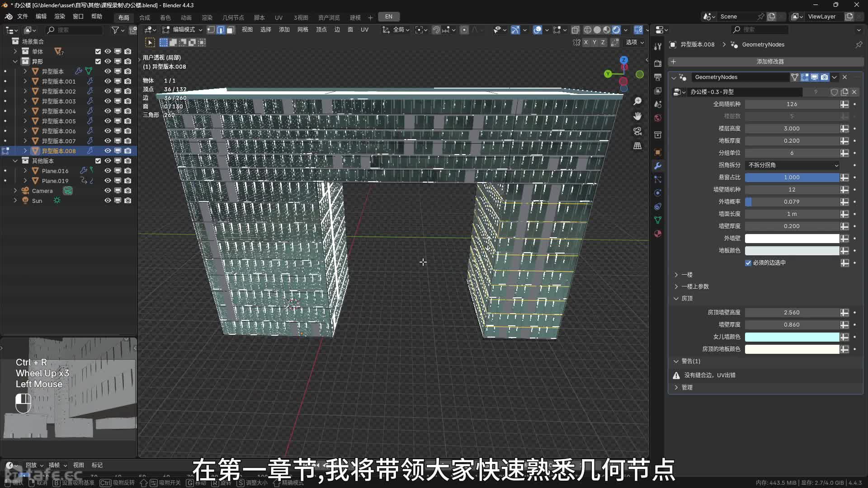
Task: Open the Particles properties tab
Action: pos(658,179)
